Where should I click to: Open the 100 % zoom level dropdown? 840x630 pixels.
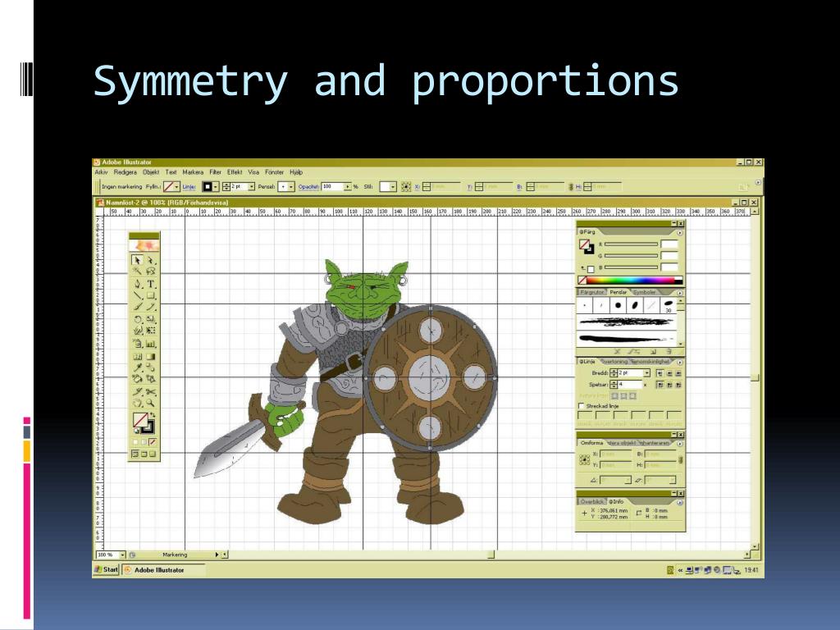pos(122,555)
